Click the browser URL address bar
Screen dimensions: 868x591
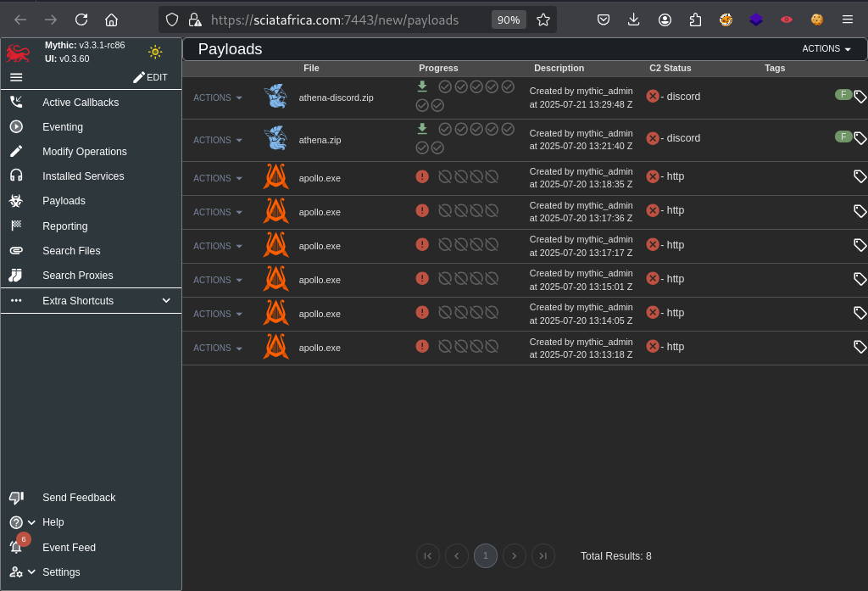tap(339, 20)
